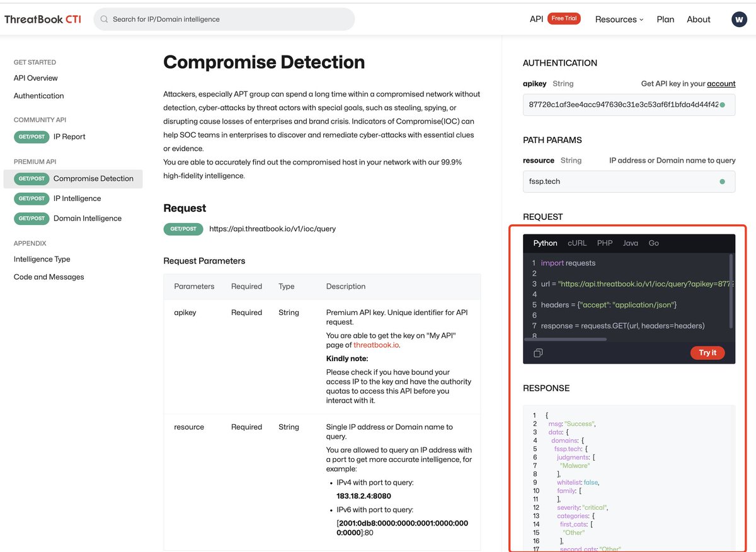Open Code and Messages appendix page
The height and width of the screenshot is (552, 756).
click(49, 277)
